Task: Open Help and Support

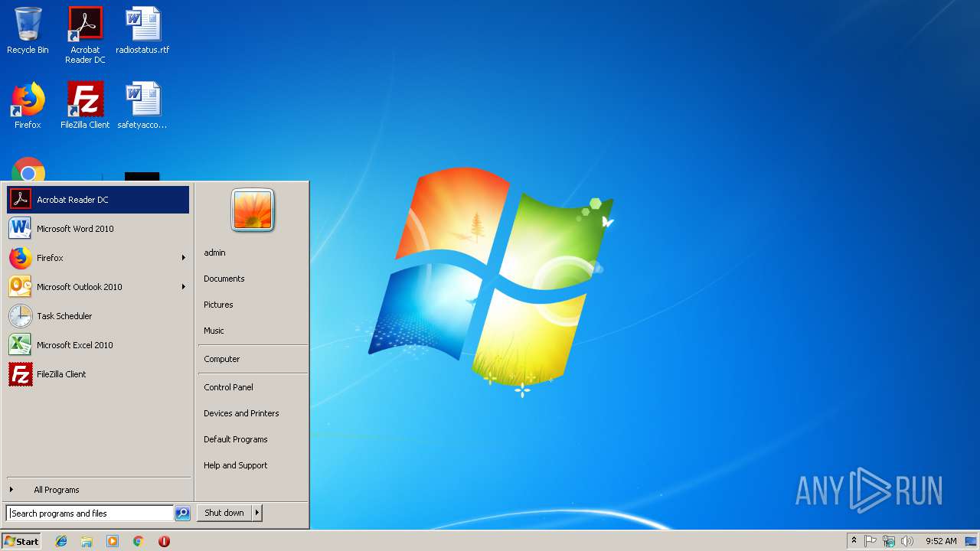Action: [x=253, y=465]
